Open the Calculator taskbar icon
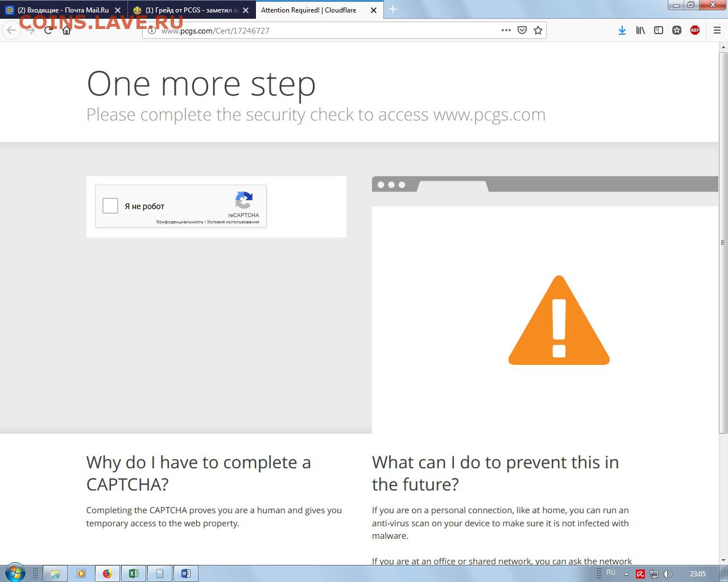 click(x=160, y=573)
